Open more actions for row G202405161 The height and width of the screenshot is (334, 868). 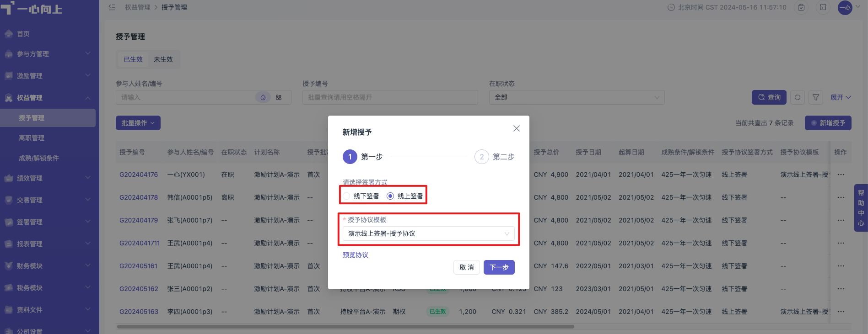(841, 266)
